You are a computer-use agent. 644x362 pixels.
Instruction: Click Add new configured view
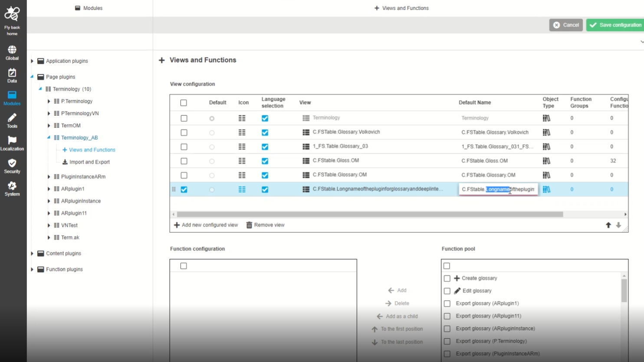point(206,225)
